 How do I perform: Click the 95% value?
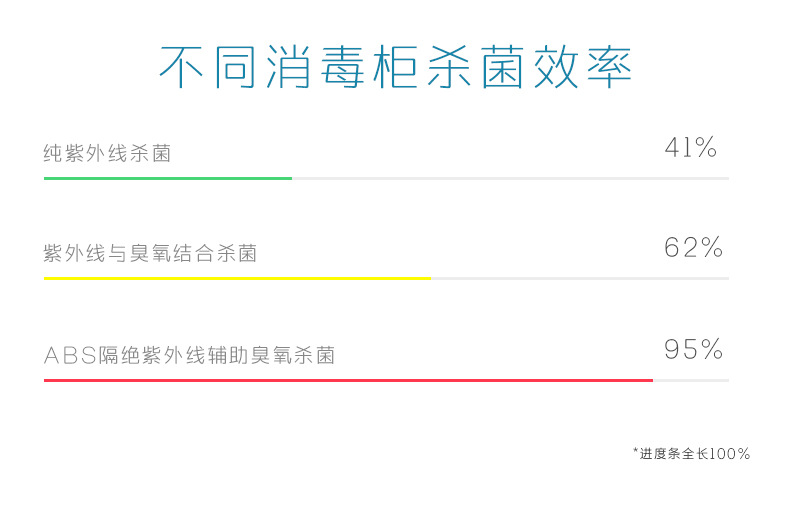(x=693, y=349)
